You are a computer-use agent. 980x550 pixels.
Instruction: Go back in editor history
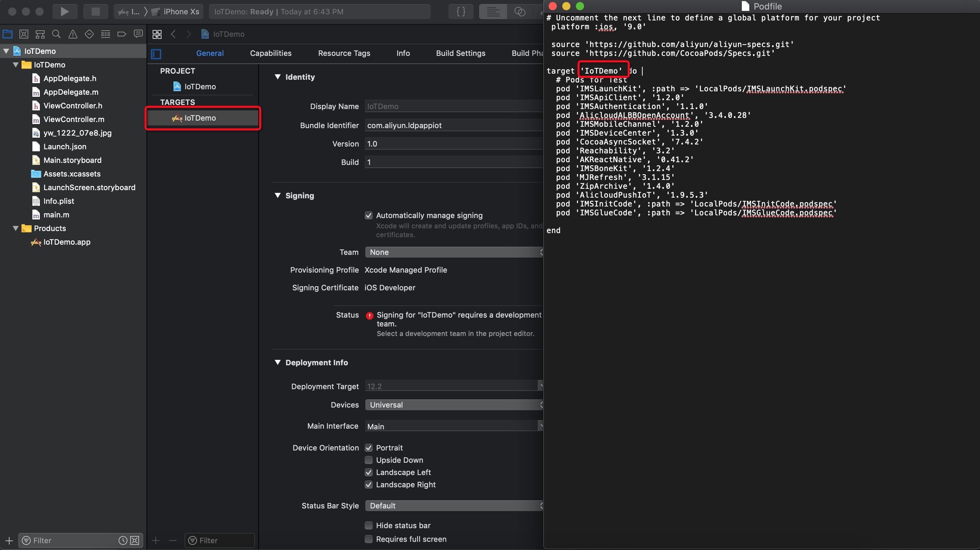tap(173, 34)
